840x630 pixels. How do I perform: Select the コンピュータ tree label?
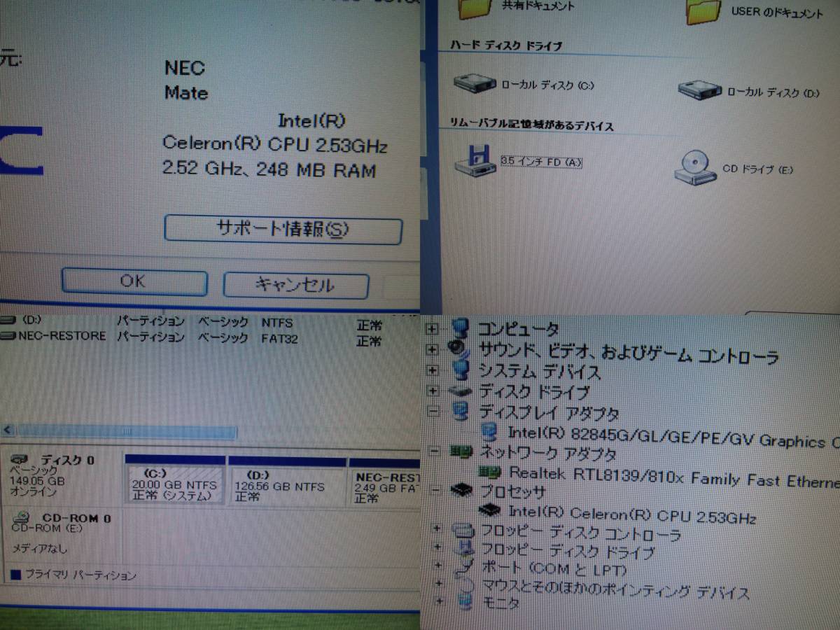pyautogui.click(x=519, y=328)
